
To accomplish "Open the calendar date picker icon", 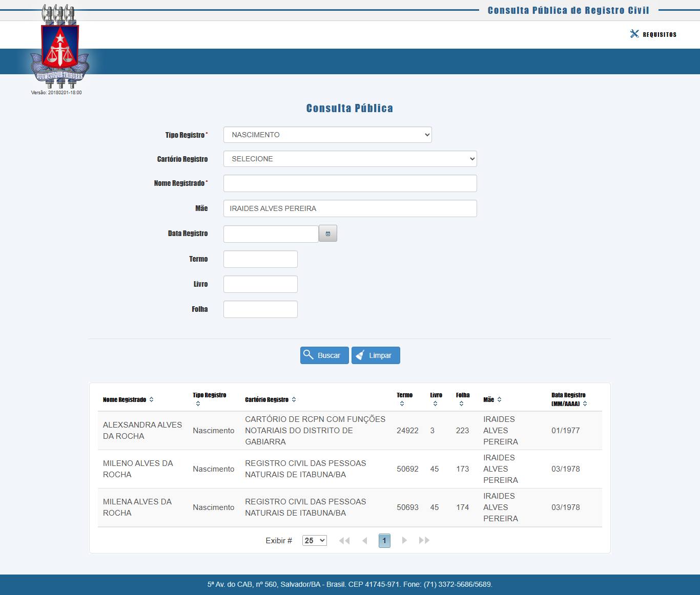I will (x=328, y=233).
